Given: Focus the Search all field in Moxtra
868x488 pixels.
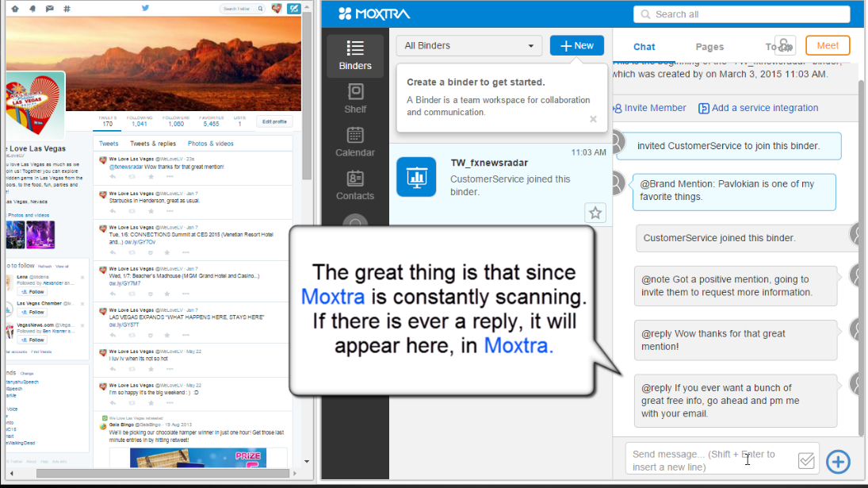Looking at the screenshot, I should pyautogui.click(x=742, y=14).
